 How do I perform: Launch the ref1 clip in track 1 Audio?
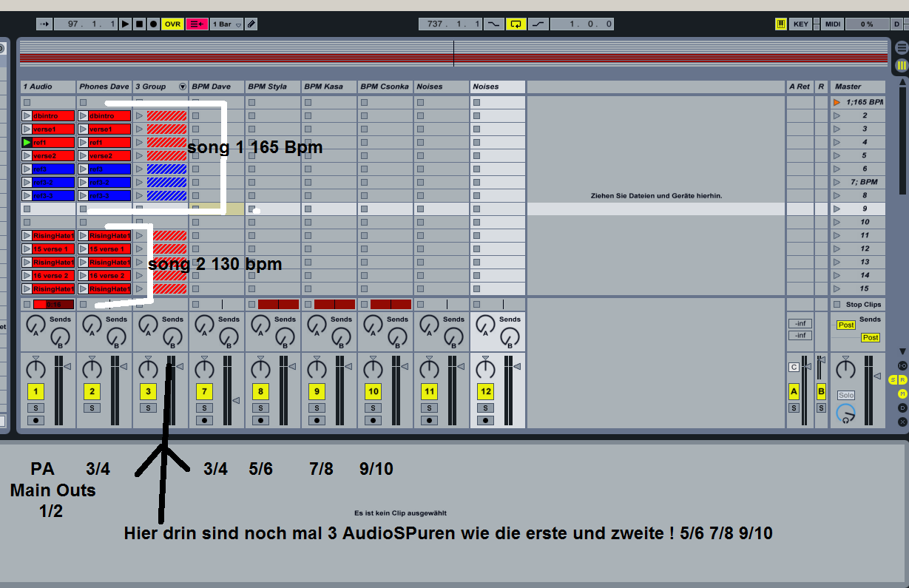click(x=27, y=142)
